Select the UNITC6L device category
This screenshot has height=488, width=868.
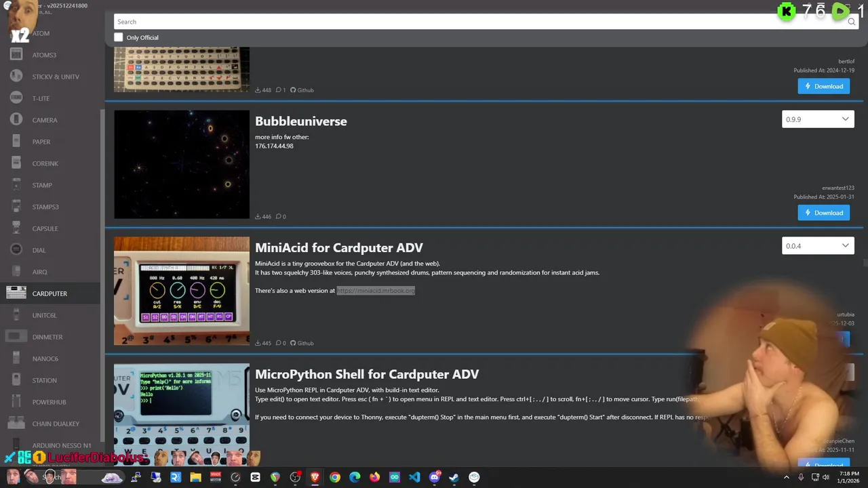pyautogui.click(x=50, y=315)
